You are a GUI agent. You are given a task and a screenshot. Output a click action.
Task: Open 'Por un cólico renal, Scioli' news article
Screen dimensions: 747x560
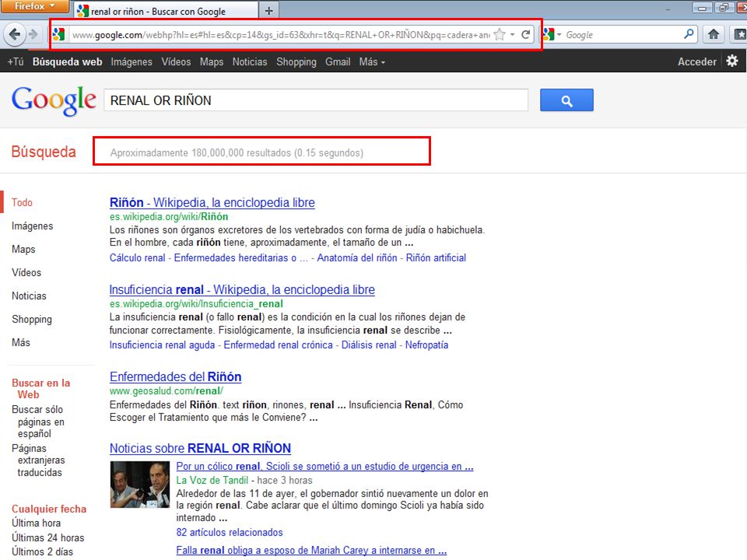325,466
